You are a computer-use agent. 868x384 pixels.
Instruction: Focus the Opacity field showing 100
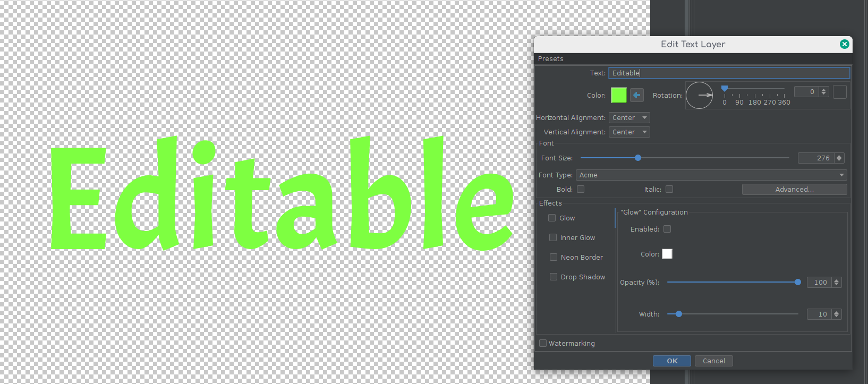pyautogui.click(x=820, y=283)
